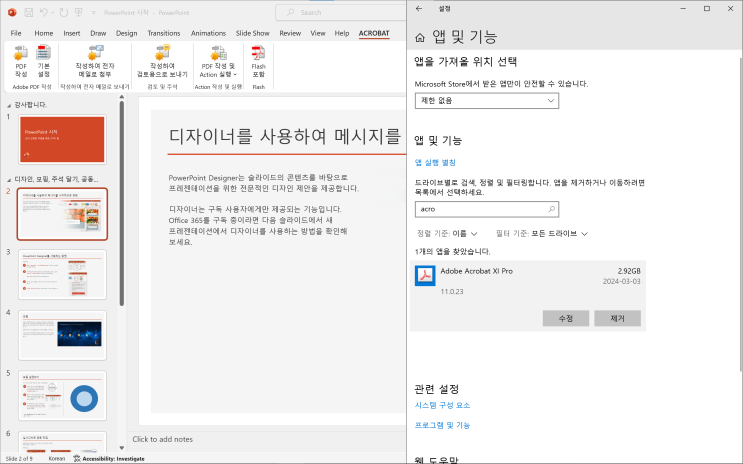Click the slide panel scroll up arrow
743x464 pixels.
(122, 97)
